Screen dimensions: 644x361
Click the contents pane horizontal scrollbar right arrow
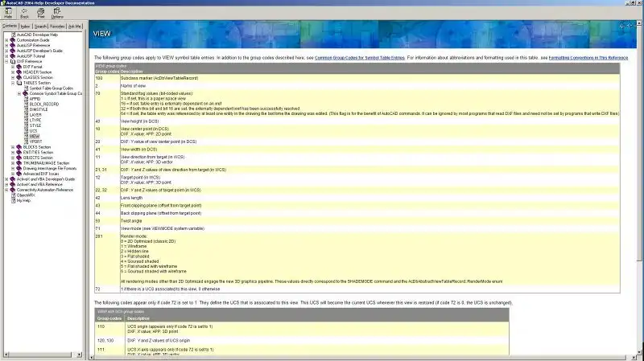point(79,355)
